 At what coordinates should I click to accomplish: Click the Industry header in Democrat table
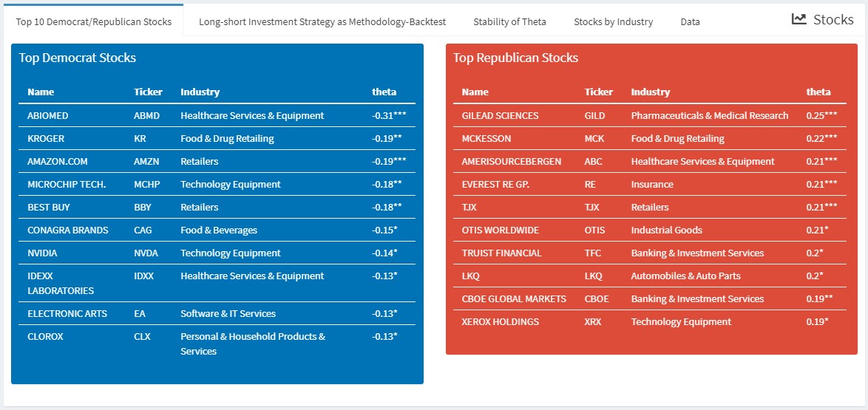[x=200, y=92]
